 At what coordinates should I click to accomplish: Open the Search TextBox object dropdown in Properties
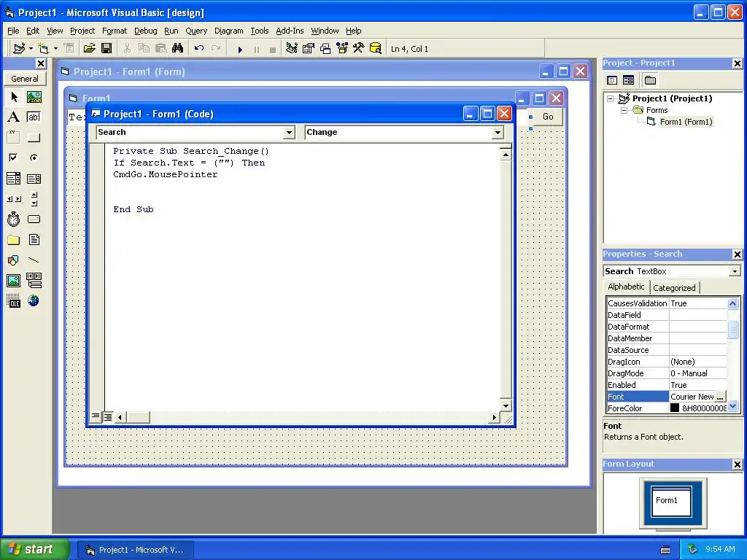coord(735,271)
